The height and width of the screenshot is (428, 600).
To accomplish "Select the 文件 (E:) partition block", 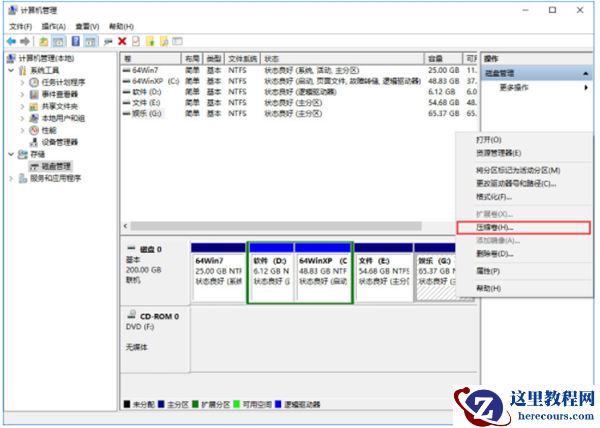I will (x=383, y=272).
